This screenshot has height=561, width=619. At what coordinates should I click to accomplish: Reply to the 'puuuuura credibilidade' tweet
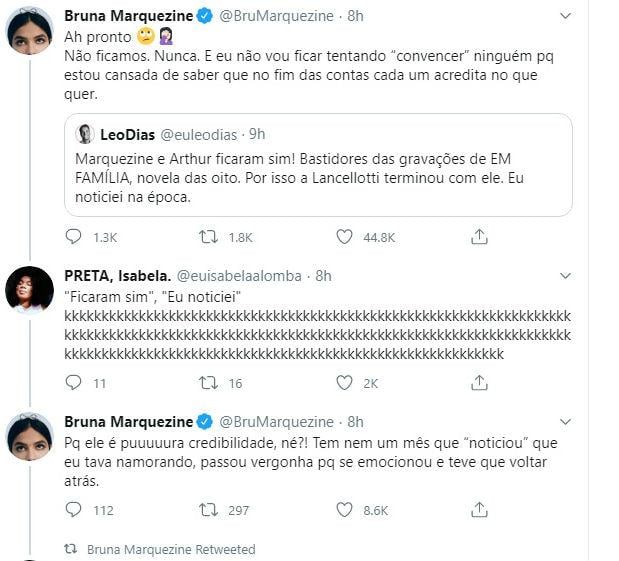point(73,510)
